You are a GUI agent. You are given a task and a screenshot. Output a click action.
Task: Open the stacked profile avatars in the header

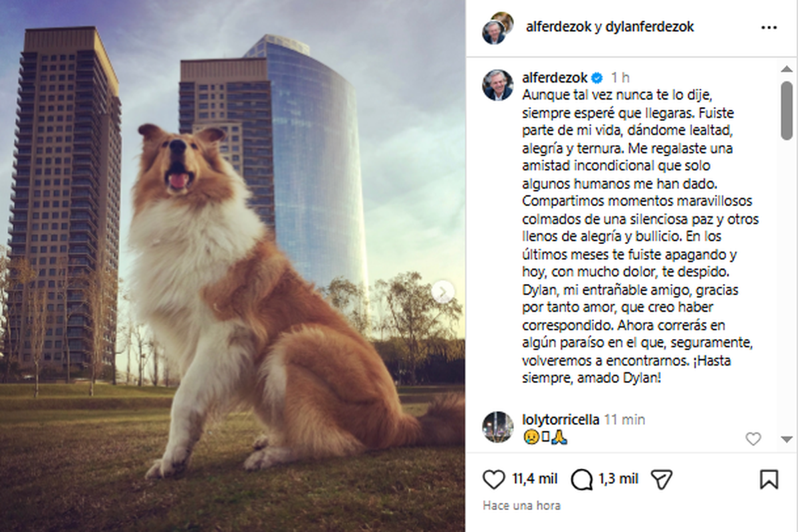497,28
